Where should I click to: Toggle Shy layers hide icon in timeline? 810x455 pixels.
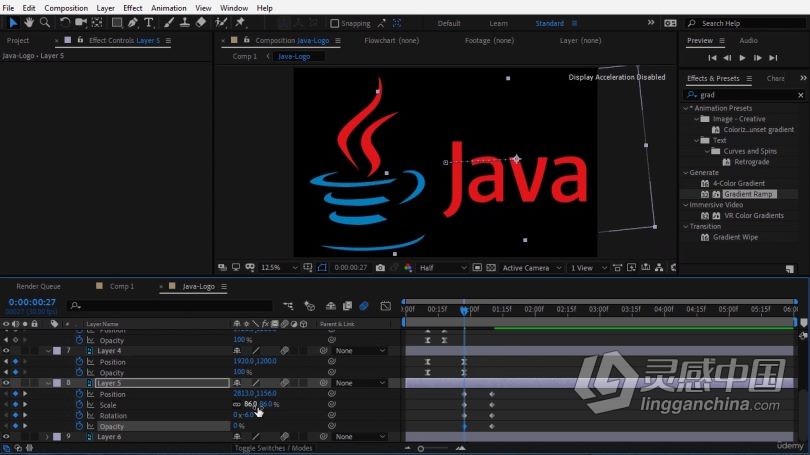point(331,306)
